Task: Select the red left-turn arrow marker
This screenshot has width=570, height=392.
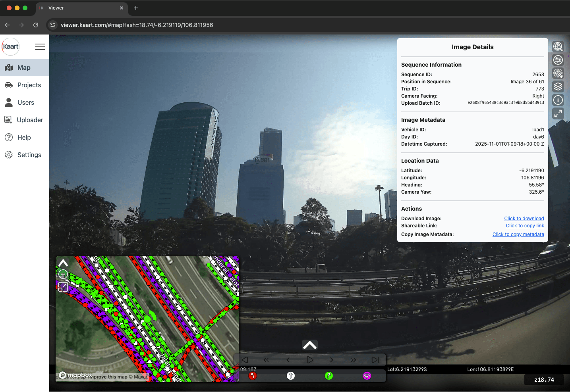Action: (252, 375)
